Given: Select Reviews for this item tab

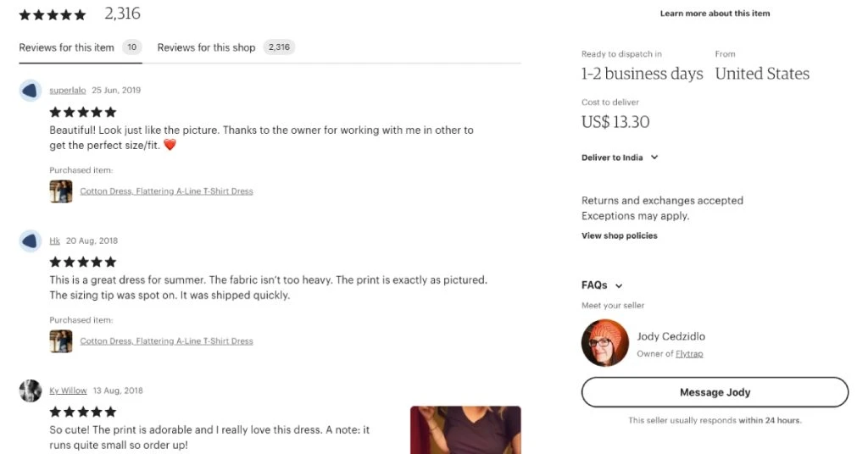Looking at the screenshot, I should [x=67, y=47].
